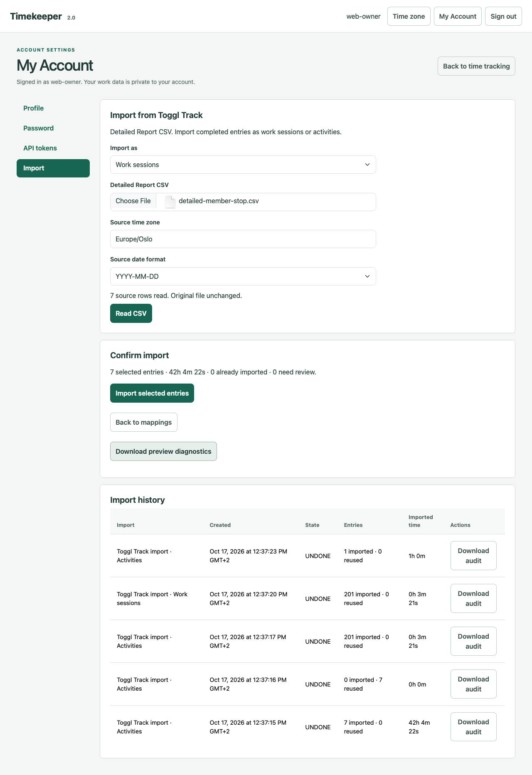
Task: Download audit for the 12:37:23 PM import
Action: 473,556
